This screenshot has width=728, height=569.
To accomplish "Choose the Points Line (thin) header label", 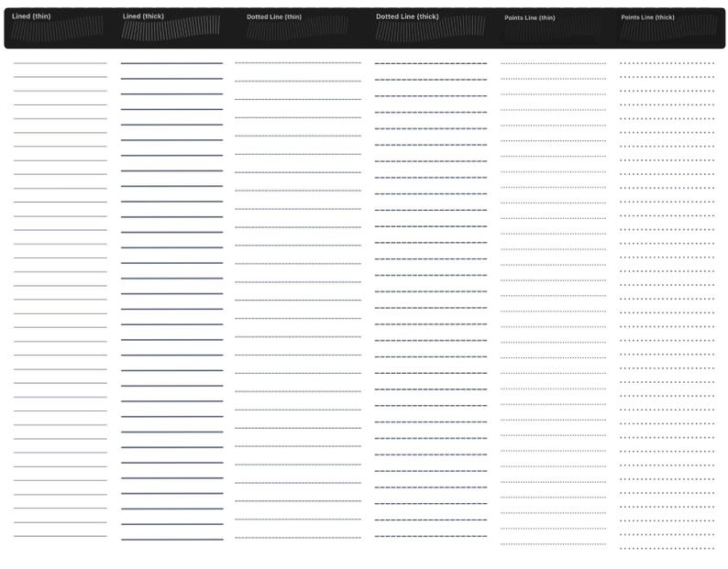I will tap(530, 17).
